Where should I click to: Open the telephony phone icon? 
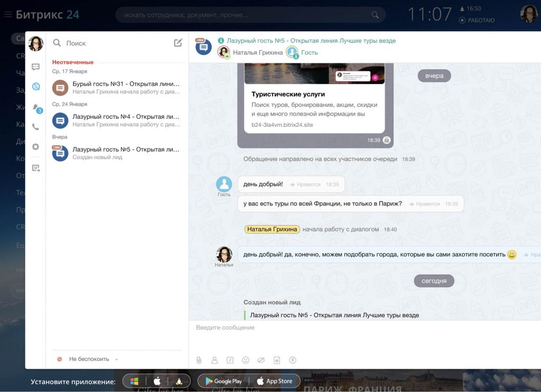(x=35, y=127)
